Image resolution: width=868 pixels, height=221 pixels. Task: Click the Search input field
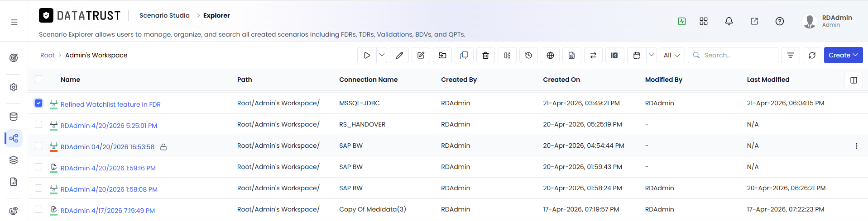click(x=733, y=55)
